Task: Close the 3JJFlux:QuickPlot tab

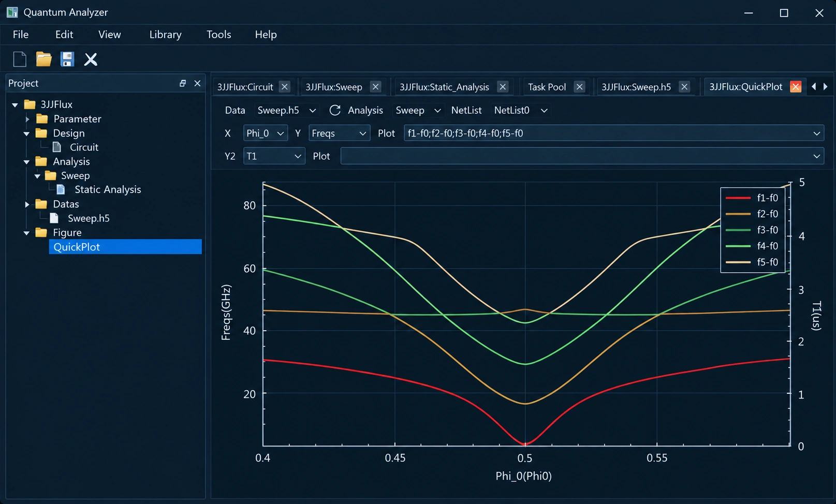Action: [x=796, y=87]
